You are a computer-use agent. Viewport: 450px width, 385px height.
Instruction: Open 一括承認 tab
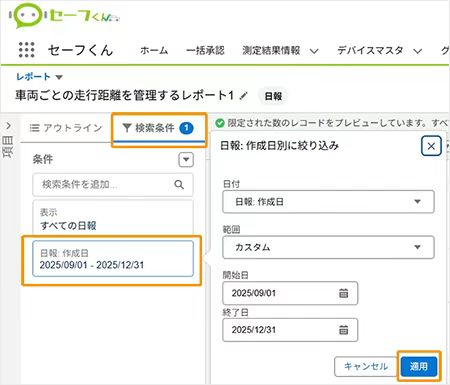coord(205,50)
